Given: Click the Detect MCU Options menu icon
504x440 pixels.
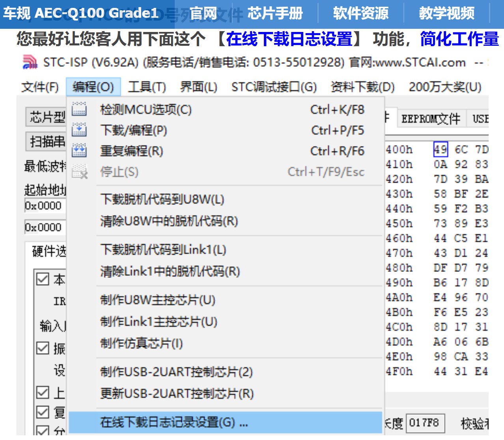Looking at the screenshot, I should [x=79, y=109].
